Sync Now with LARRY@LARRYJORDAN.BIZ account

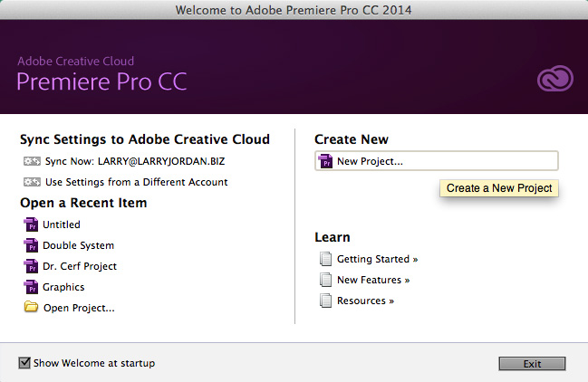point(135,161)
